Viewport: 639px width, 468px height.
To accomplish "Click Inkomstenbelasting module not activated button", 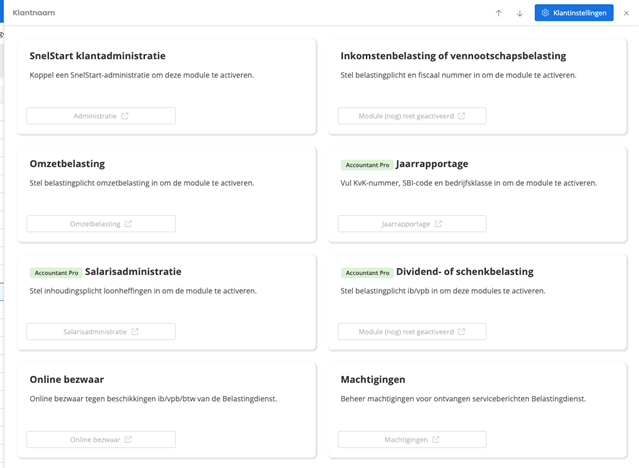I will point(412,116).
